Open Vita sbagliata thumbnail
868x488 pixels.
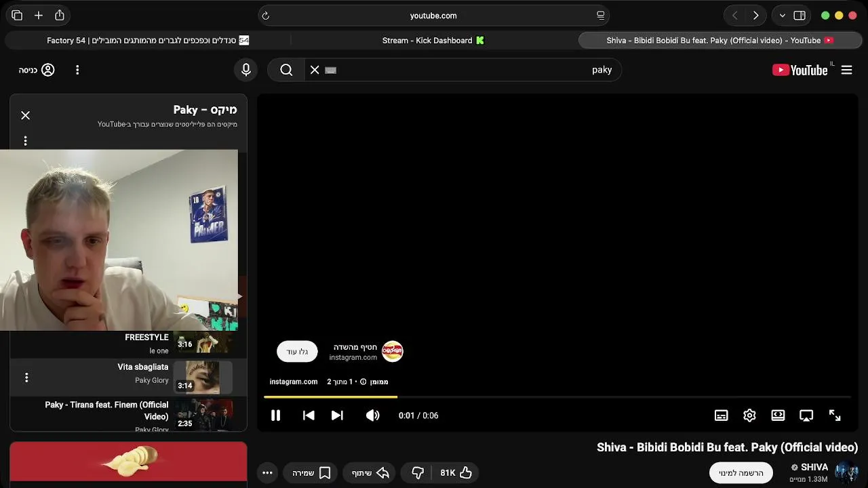tap(203, 378)
